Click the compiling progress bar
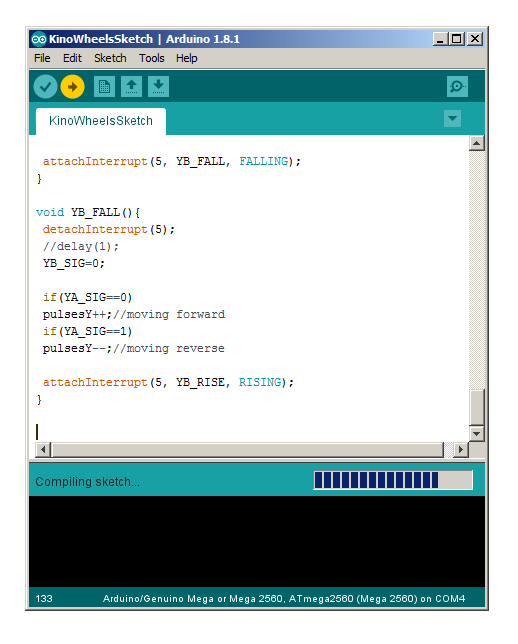The height and width of the screenshot is (644, 518). pos(393,480)
